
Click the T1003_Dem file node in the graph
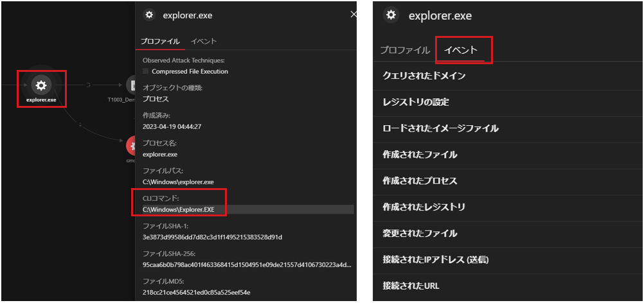133,85
